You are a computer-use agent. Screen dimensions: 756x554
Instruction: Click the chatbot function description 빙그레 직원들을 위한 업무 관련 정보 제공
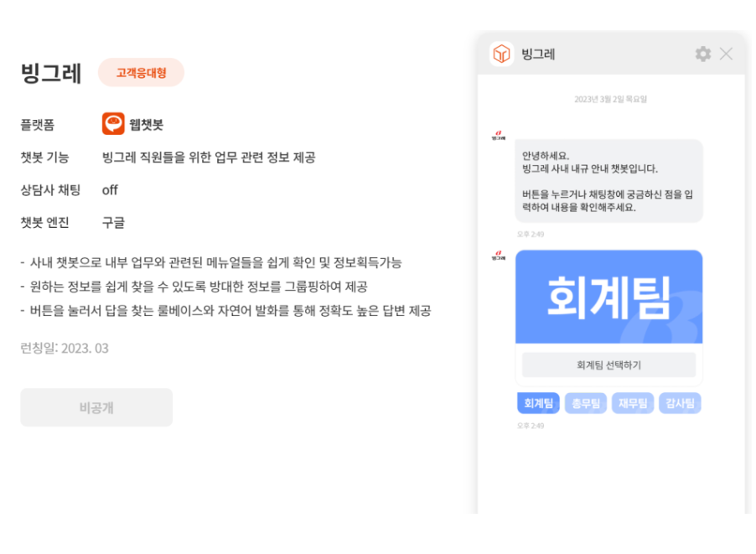tap(209, 158)
